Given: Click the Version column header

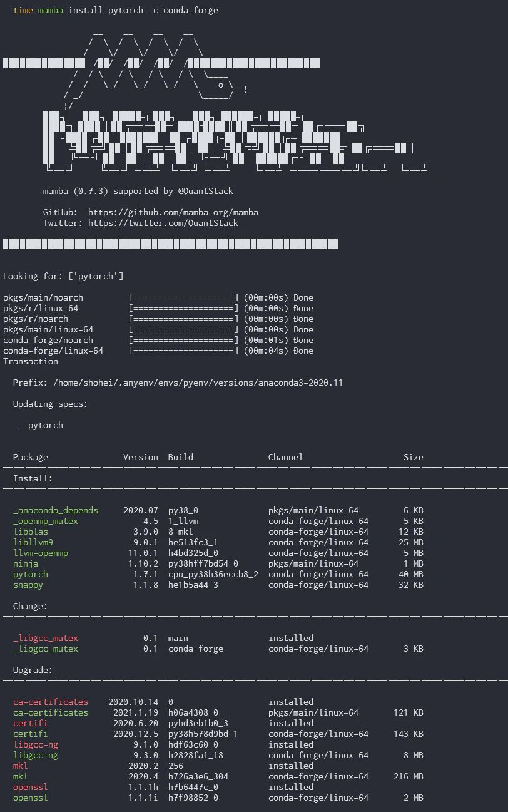Looking at the screenshot, I should pyautogui.click(x=141, y=457).
